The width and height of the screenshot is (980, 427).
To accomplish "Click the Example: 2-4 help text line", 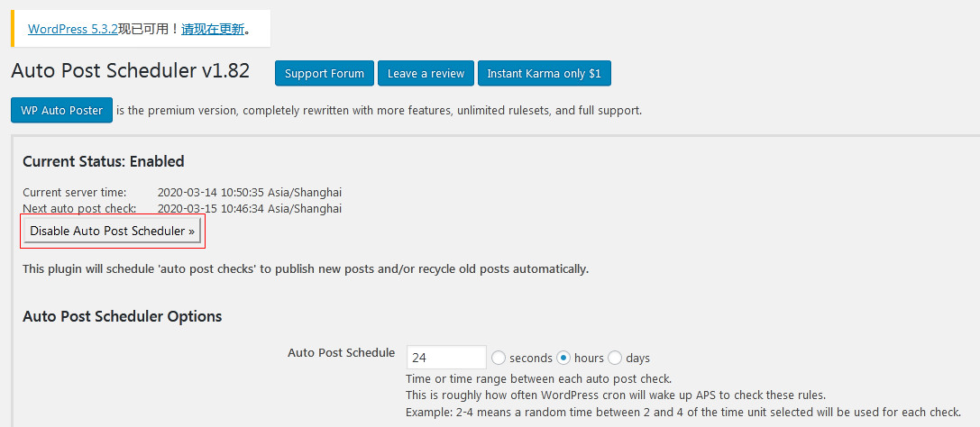I will coord(682,413).
